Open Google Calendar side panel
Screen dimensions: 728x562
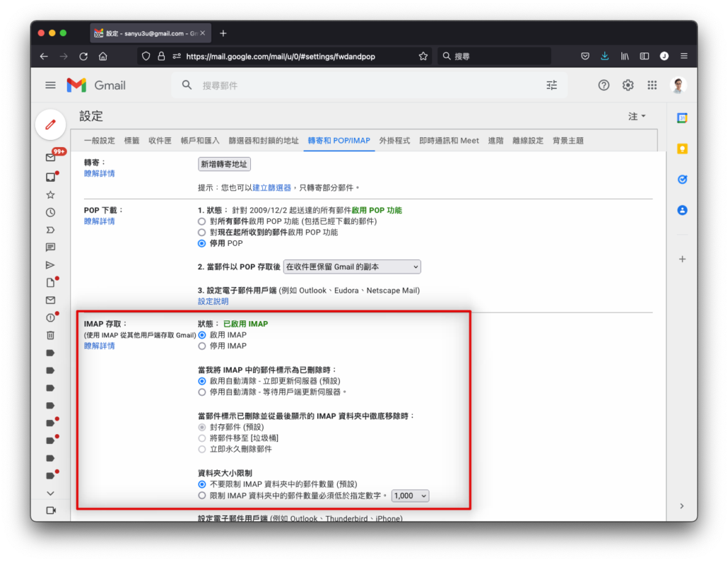pos(682,118)
